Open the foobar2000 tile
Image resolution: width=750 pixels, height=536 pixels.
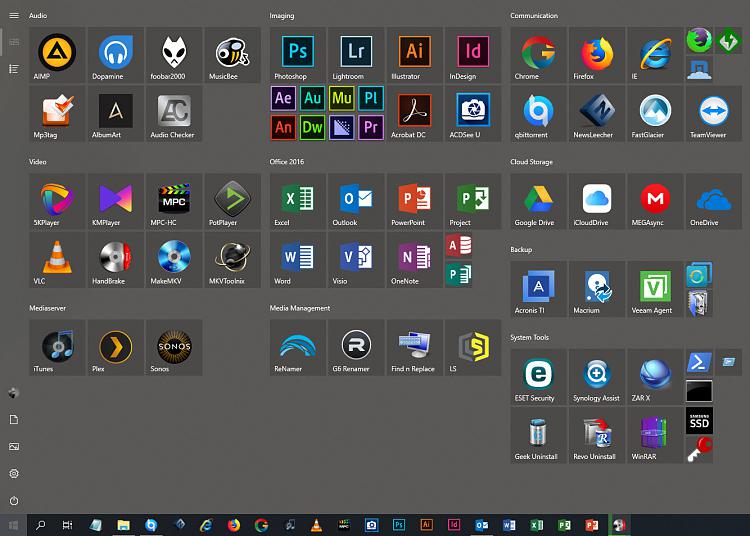click(174, 55)
